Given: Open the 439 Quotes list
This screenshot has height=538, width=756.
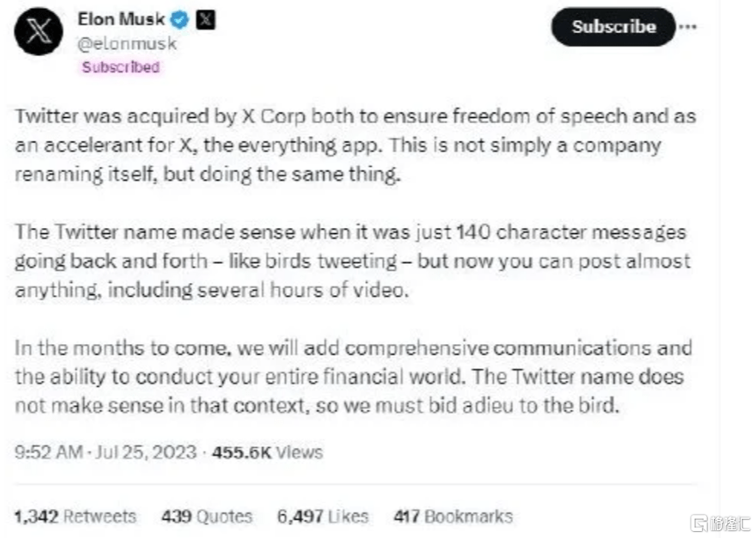Looking at the screenshot, I should [x=207, y=516].
